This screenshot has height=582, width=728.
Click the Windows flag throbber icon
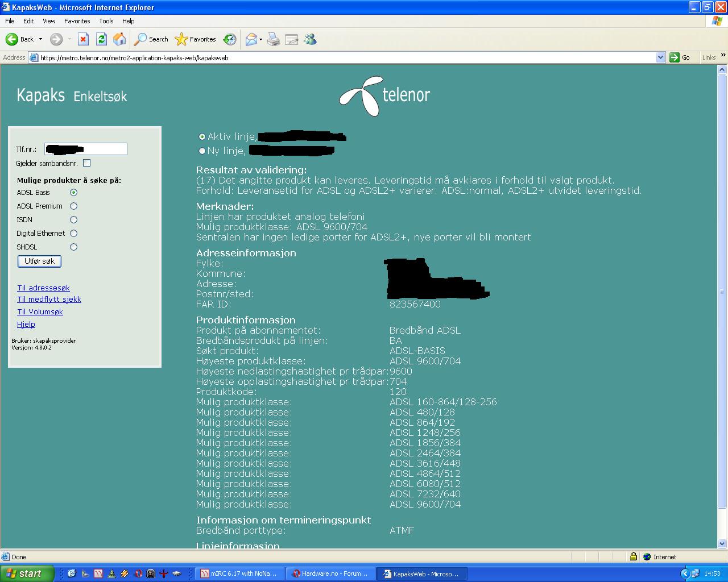(717, 21)
